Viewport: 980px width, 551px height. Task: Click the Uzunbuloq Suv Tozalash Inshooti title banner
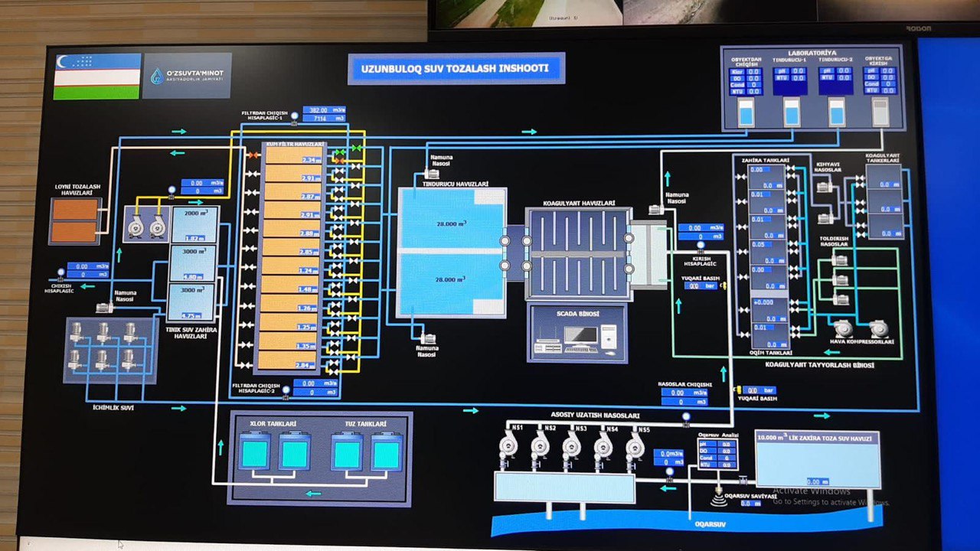click(x=456, y=69)
